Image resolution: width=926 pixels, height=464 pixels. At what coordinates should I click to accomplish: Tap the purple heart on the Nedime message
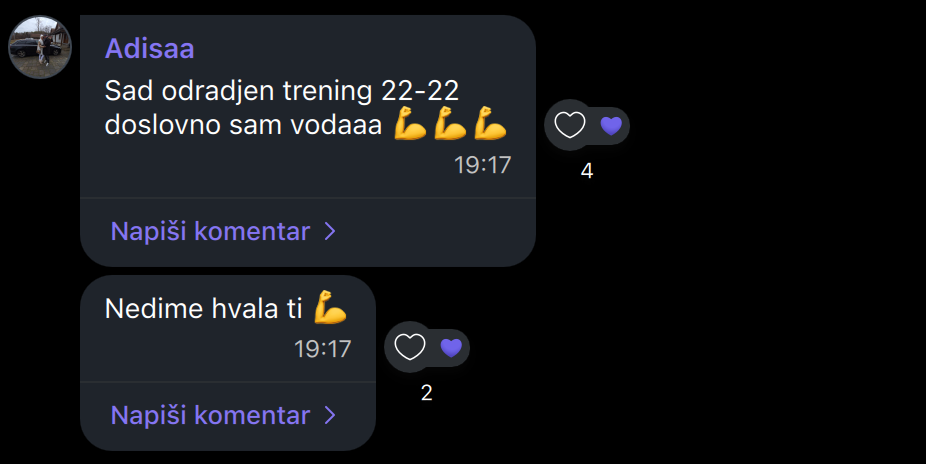[x=451, y=348]
